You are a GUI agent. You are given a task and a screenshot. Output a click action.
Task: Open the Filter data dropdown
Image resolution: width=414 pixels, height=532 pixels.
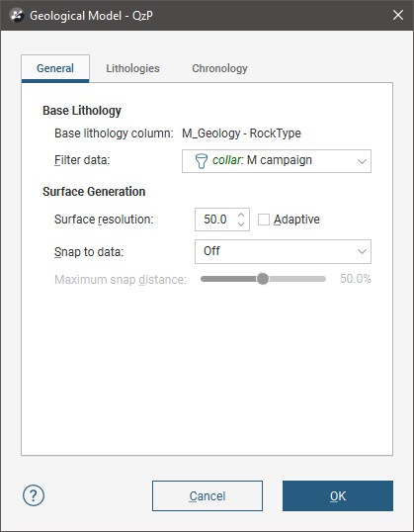coord(277,161)
